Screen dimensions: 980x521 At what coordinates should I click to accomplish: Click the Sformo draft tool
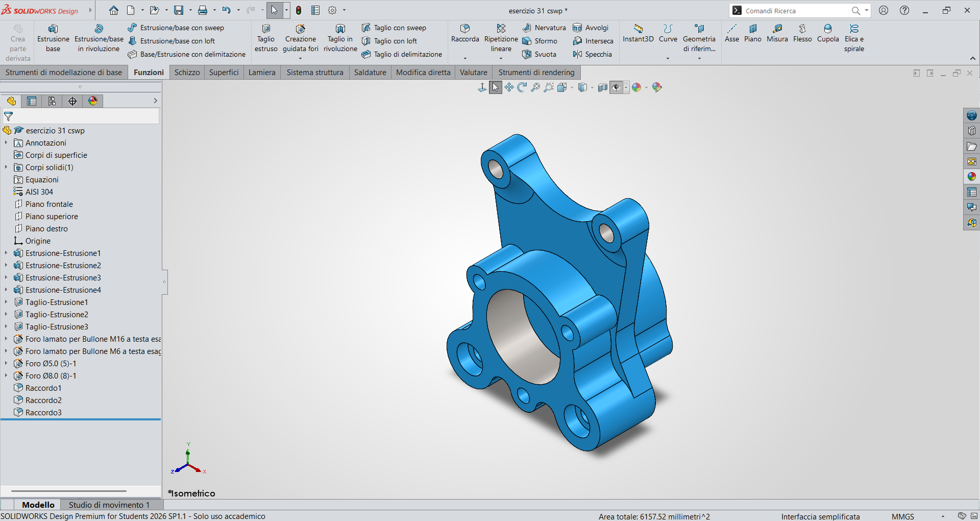click(540, 41)
